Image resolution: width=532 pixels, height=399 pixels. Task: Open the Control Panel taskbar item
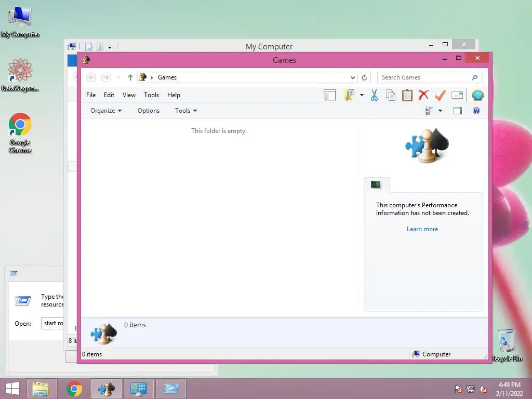pyautogui.click(x=138, y=389)
